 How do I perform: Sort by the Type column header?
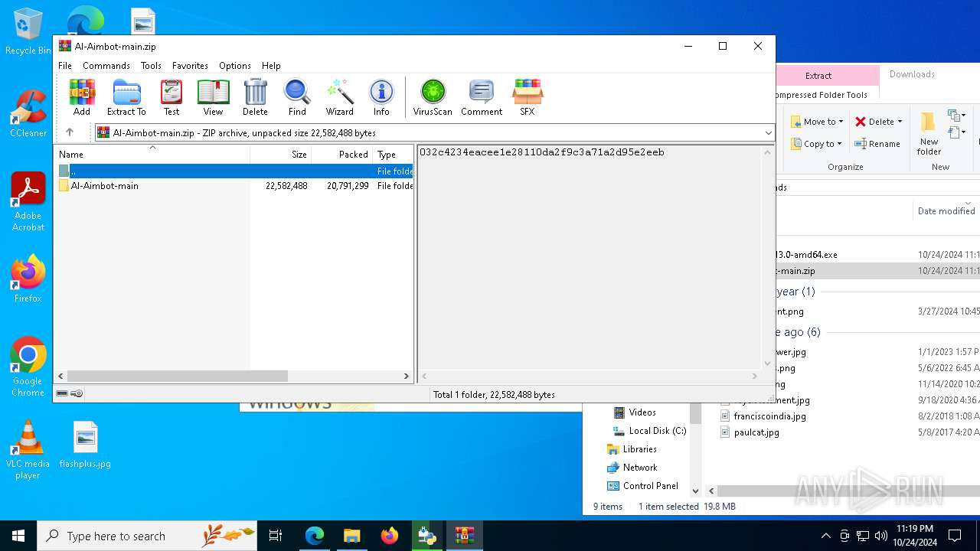[x=393, y=154]
